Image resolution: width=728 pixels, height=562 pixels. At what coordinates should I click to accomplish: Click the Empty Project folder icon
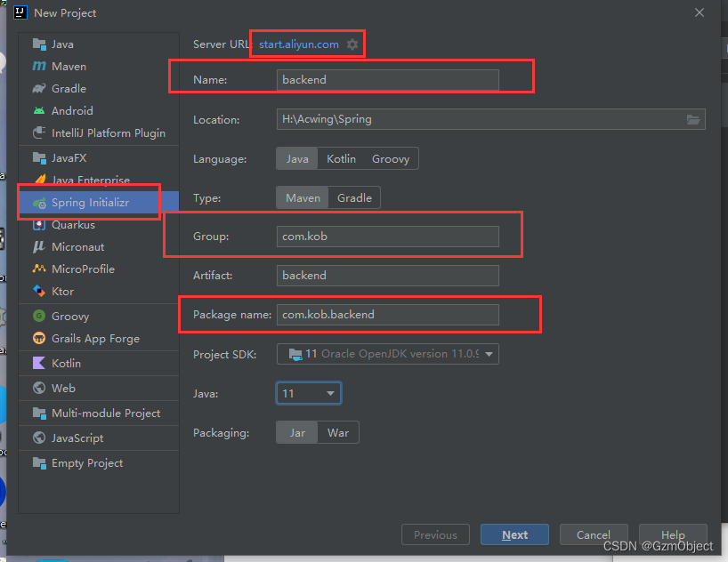coord(39,463)
